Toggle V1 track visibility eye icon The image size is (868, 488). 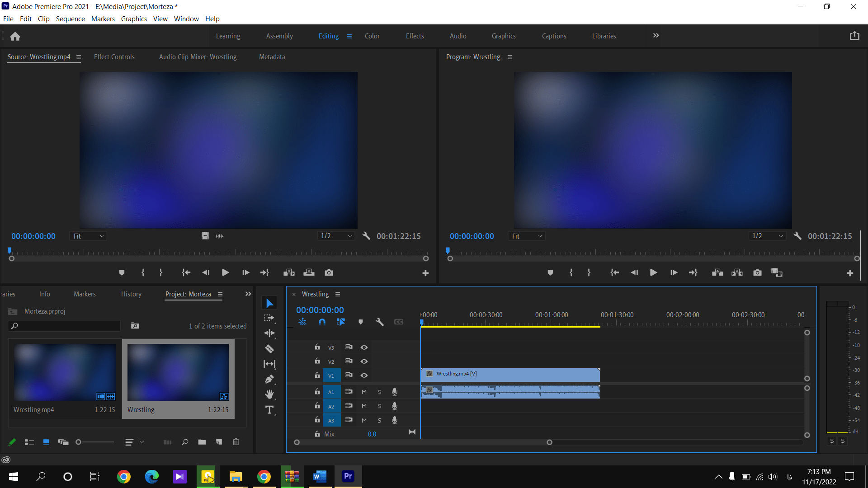click(x=363, y=375)
